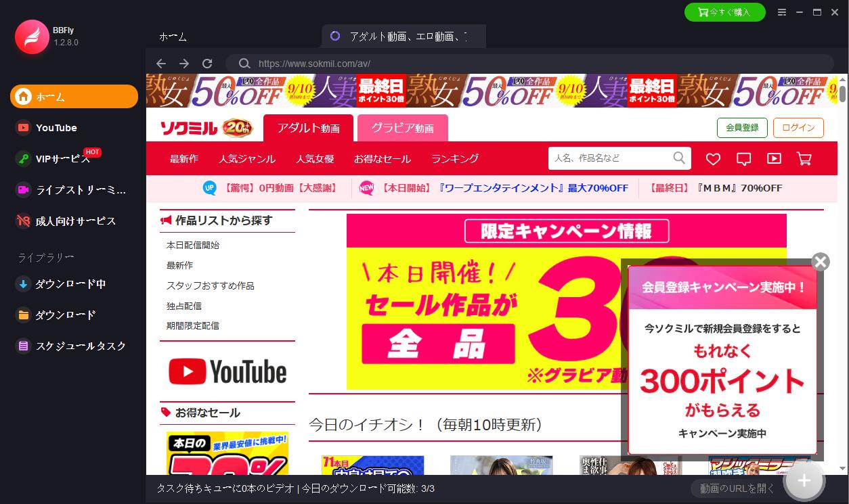
Task: Click the 限定キャンペーン情報 banner
Action: tap(566, 301)
